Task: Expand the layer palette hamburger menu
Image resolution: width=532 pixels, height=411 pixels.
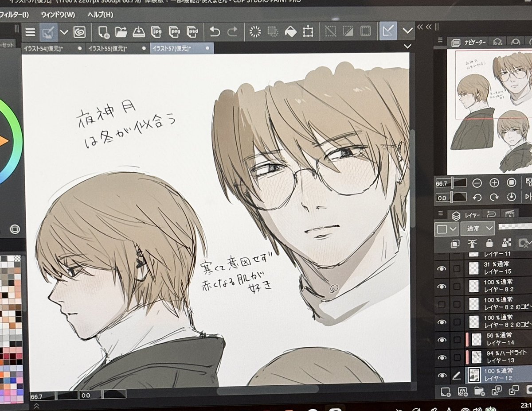Action: [x=440, y=214]
